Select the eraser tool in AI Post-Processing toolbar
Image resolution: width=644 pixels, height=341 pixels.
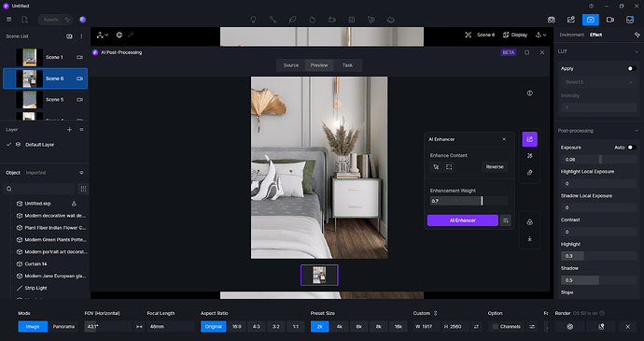click(x=529, y=172)
